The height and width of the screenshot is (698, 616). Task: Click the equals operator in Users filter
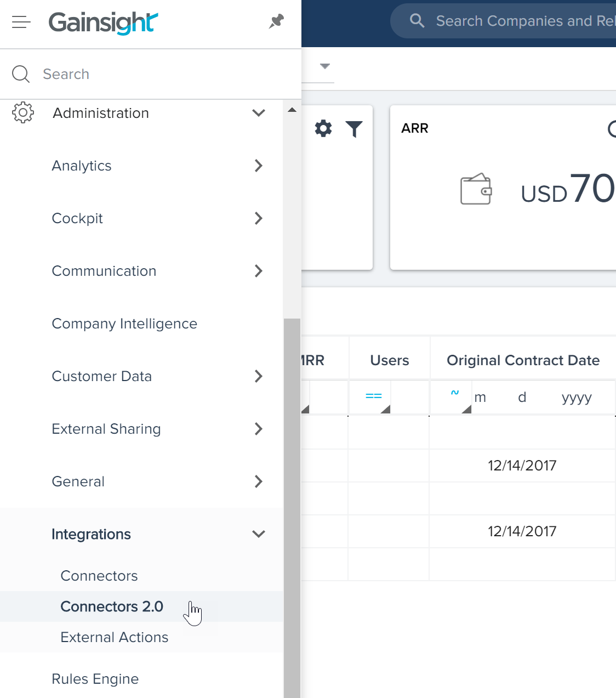pyautogui.click(x=374, y=396)
